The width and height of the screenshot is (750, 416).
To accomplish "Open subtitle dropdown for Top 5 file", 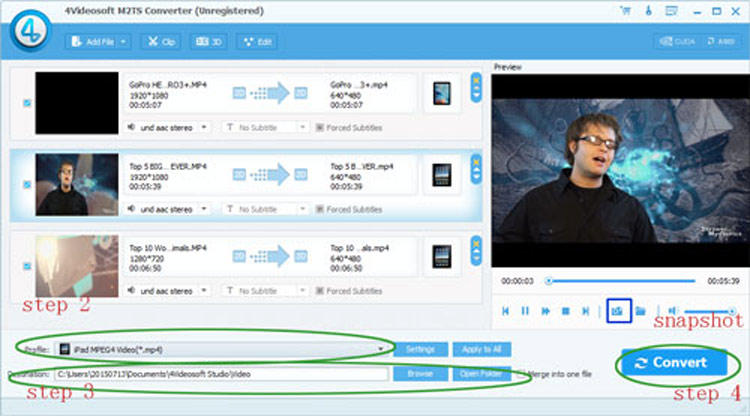I will pyautogui.click(x=302, y=209).
